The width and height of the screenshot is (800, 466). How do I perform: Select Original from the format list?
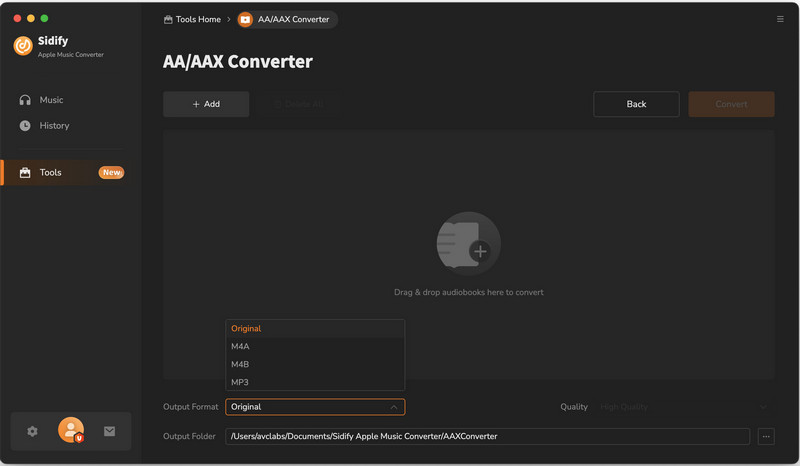(x=246, y=328)
